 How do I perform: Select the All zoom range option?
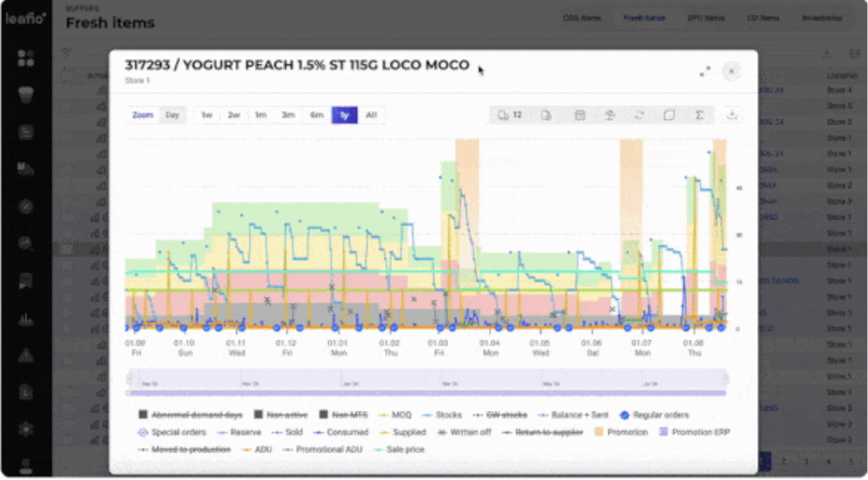pos(371,115)
